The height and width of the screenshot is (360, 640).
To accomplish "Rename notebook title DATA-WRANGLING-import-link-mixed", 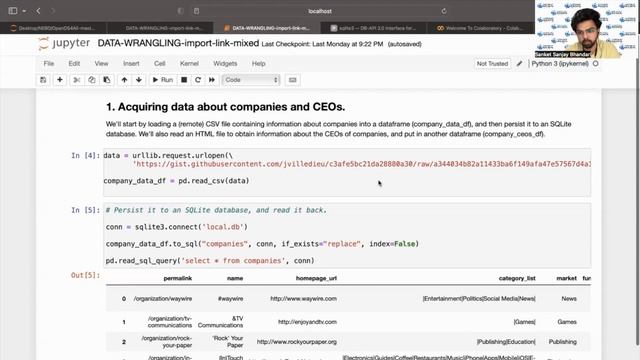I will [178, 43].
